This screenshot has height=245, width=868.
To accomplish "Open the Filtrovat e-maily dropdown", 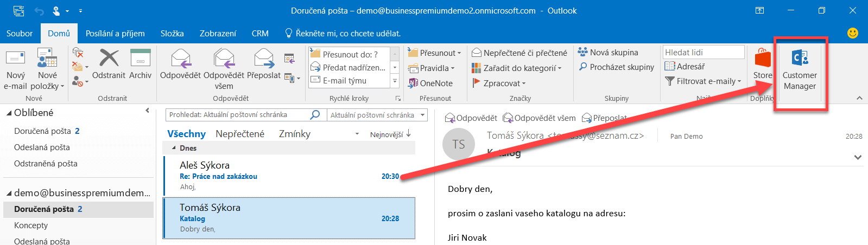I will point(703,81).
